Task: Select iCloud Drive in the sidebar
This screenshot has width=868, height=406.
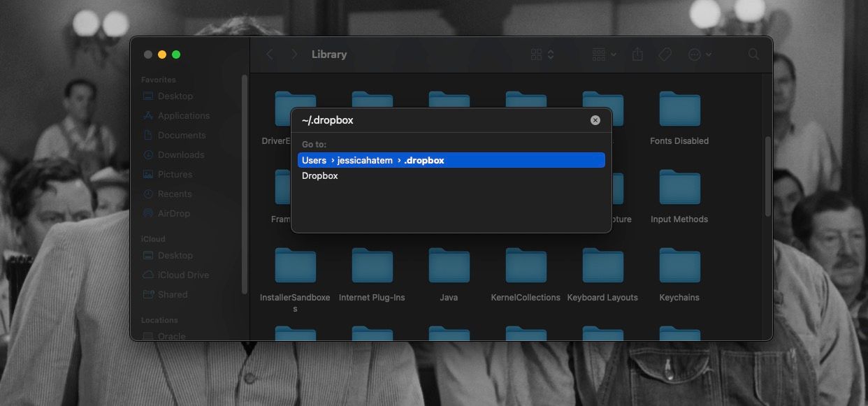Action: pyautogui.click(x=183, y=275)
